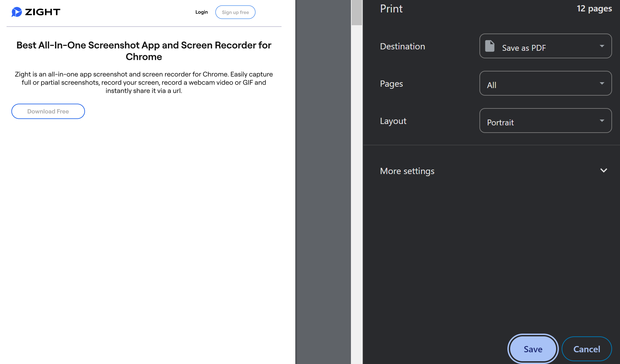
Task: Click the Best All-In-One Screenshot App heading
Action: pos(144,51)
